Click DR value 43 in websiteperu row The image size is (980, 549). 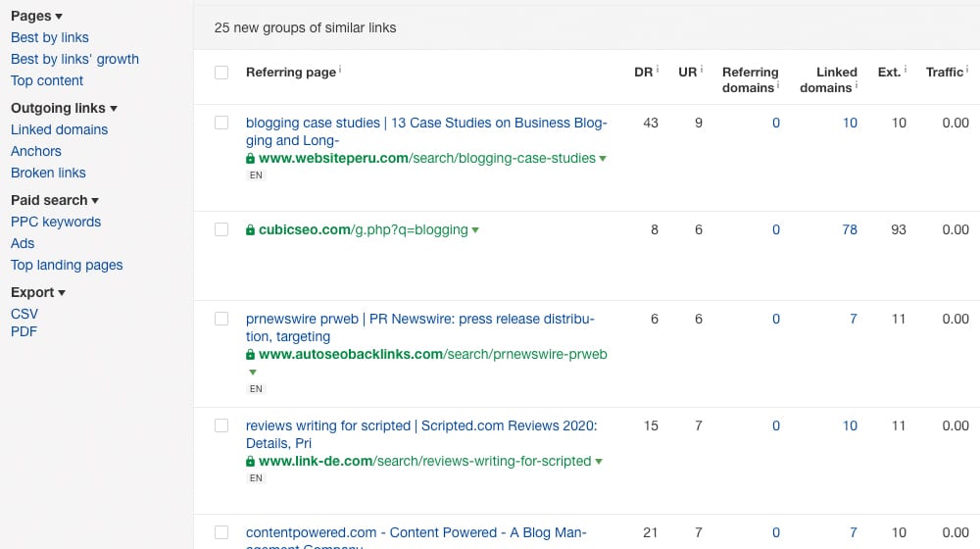click(x=651, y=123)
